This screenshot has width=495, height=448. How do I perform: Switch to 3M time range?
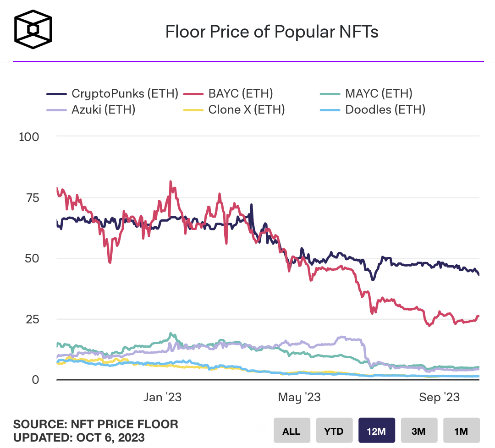418,431
